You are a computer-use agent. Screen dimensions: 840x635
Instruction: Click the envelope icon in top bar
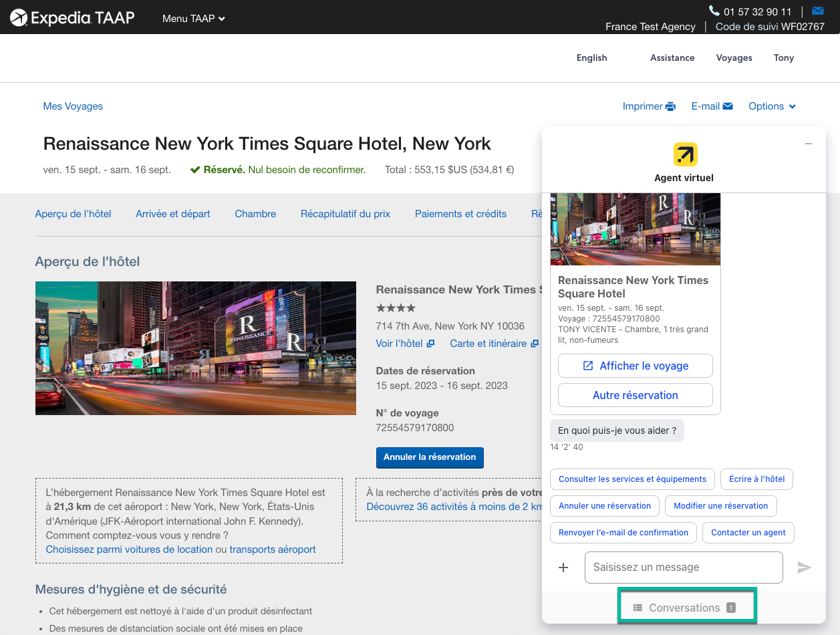tap(818, 11)
